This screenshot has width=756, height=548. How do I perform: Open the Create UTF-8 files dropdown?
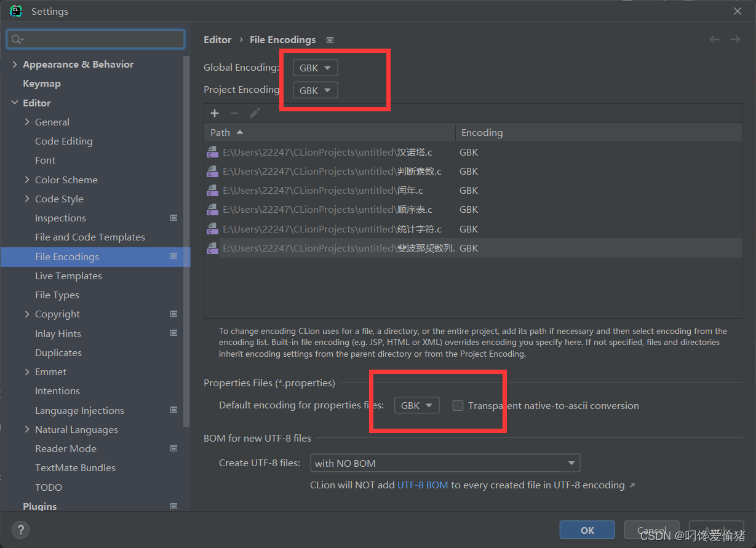pyautogui.click(x=445, y=463)
